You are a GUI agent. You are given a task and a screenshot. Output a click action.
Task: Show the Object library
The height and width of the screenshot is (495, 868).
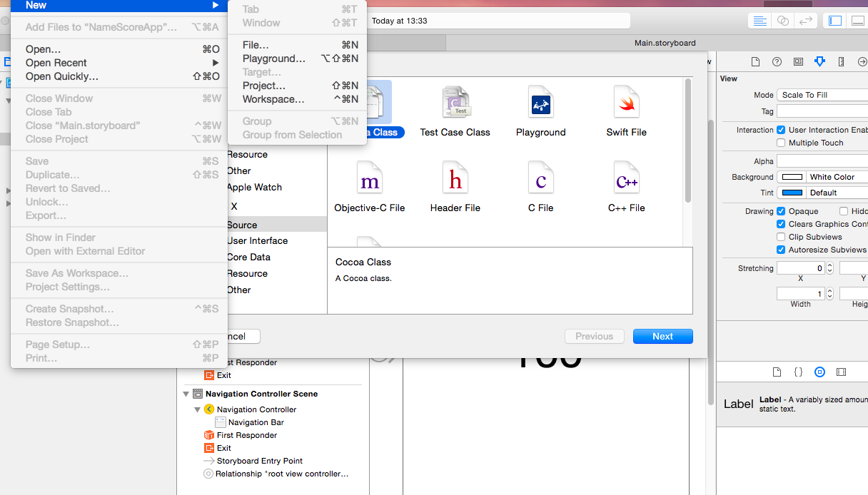819,372
